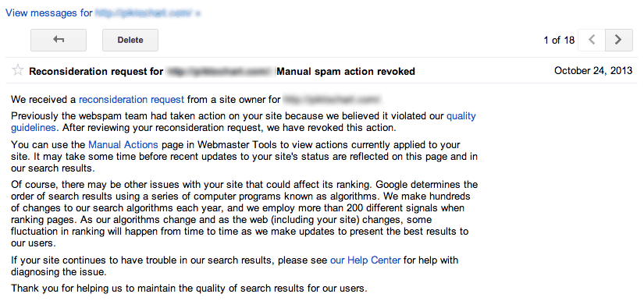Click the 'Previously the webspam team' sentence
The height and width of the screenshot is (301, 644).
click(244, 122)
